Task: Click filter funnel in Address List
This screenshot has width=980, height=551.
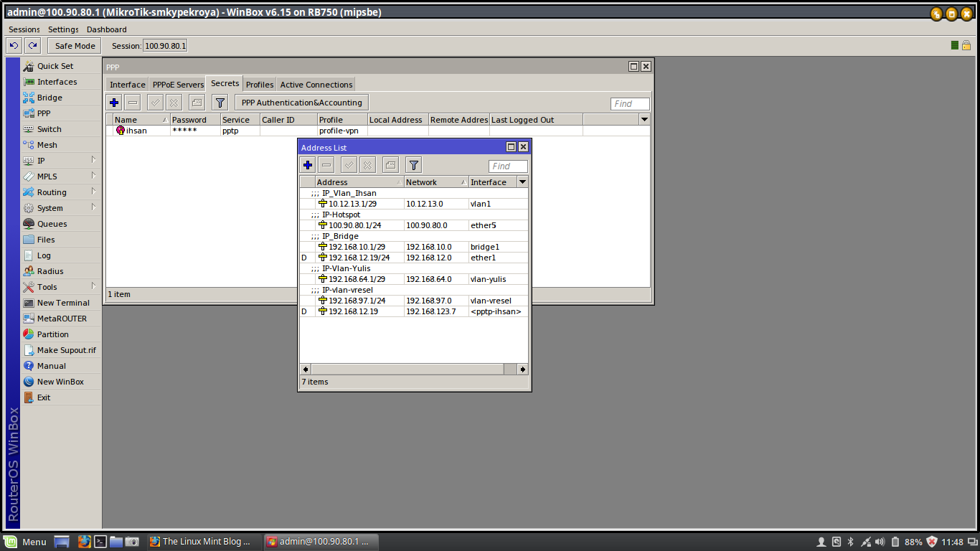Action: click(x=414, y=165)
